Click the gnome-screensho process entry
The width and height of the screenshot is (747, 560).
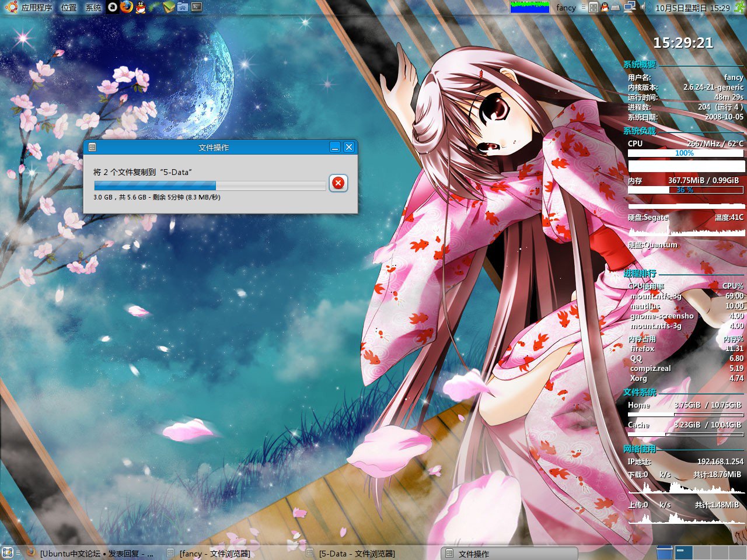pos(662,316)
